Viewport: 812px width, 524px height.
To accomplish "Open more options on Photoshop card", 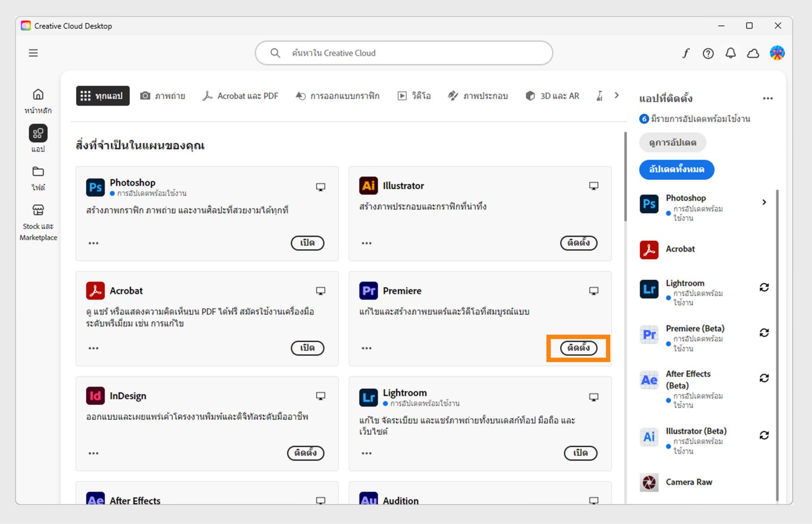I will 93,243.
